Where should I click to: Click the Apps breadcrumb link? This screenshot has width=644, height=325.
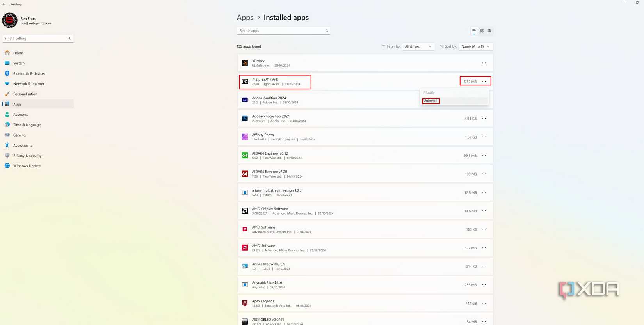pos(245,18)
